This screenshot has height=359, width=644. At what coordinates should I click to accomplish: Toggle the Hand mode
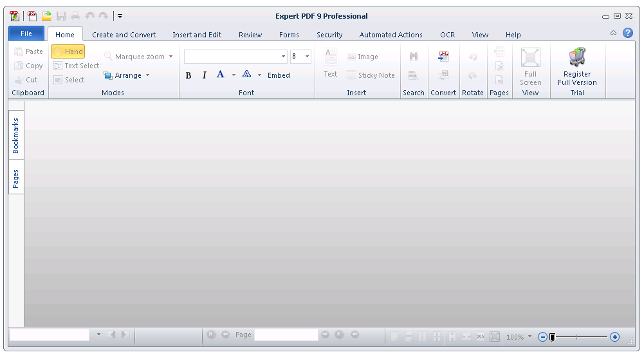point(68,51)
